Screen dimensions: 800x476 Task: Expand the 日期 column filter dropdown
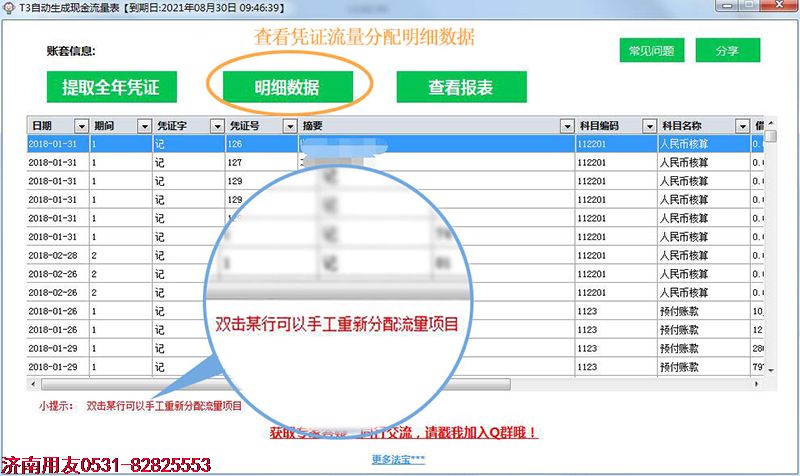tap(80, 126)
